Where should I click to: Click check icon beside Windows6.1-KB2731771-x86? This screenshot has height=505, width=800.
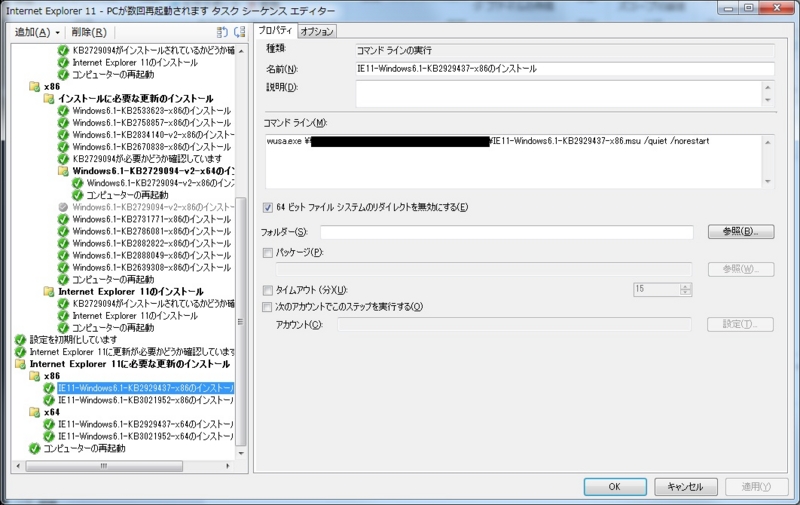click(63, 219)
